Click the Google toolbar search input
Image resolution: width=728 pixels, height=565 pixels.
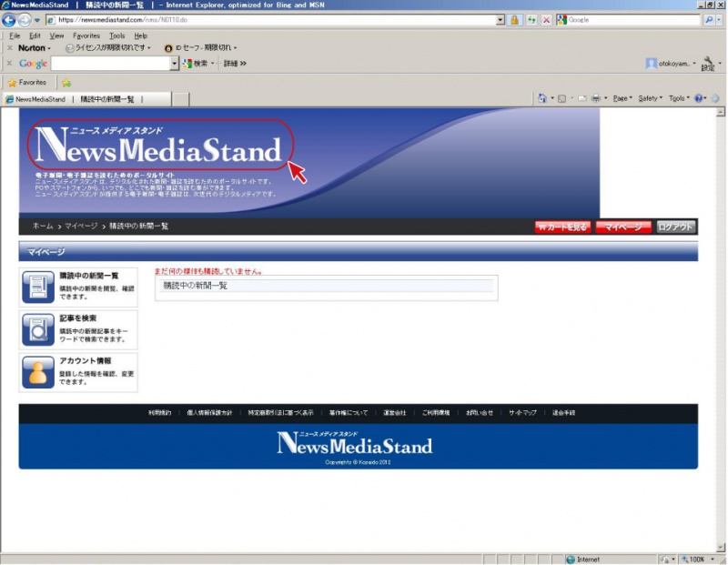tap(111, 64)
